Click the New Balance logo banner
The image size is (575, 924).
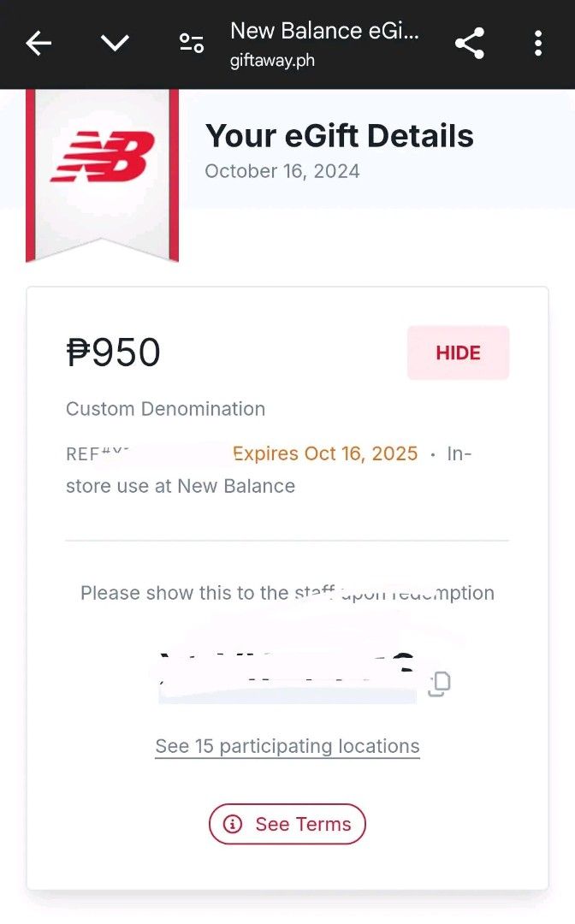click(x=103, y=175)
